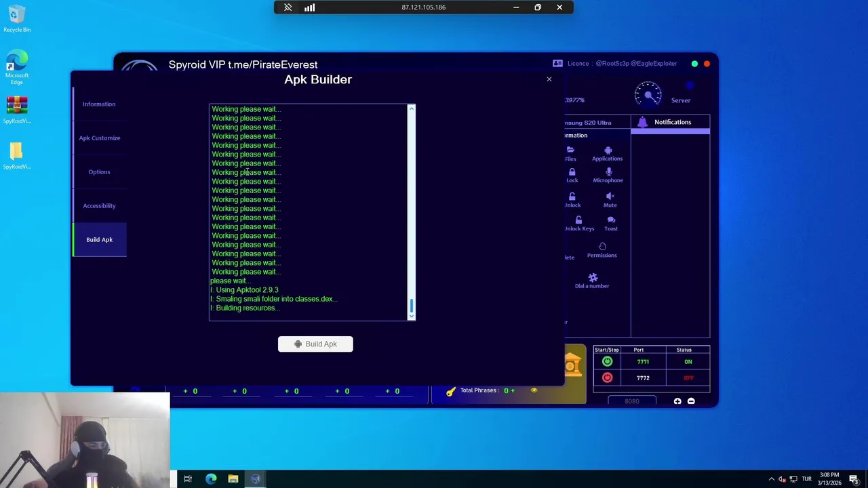The height and width of the screenshot is (488, 868).
Task: Open Microsoft Edge desktop shortcut
Action: point(17,67)
